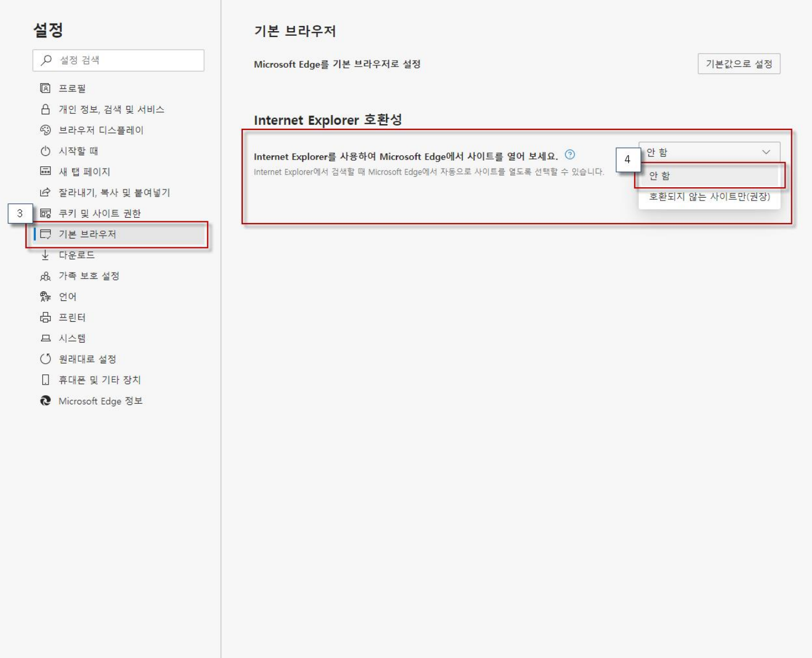Click the Microsoft Edge를 기본 브라우저로 설정 text
The image size is (812, 658).
[x=337, y=64]
